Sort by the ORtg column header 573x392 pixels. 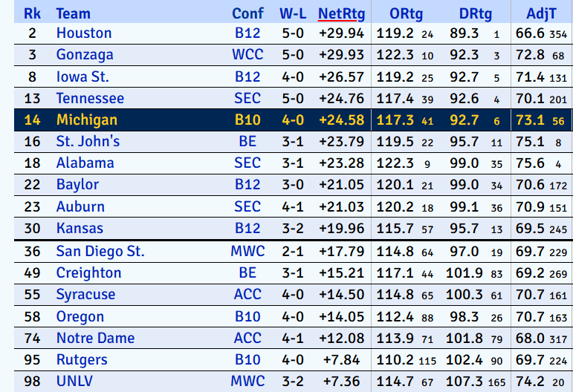pyautogui.click(x=406, y=13)
